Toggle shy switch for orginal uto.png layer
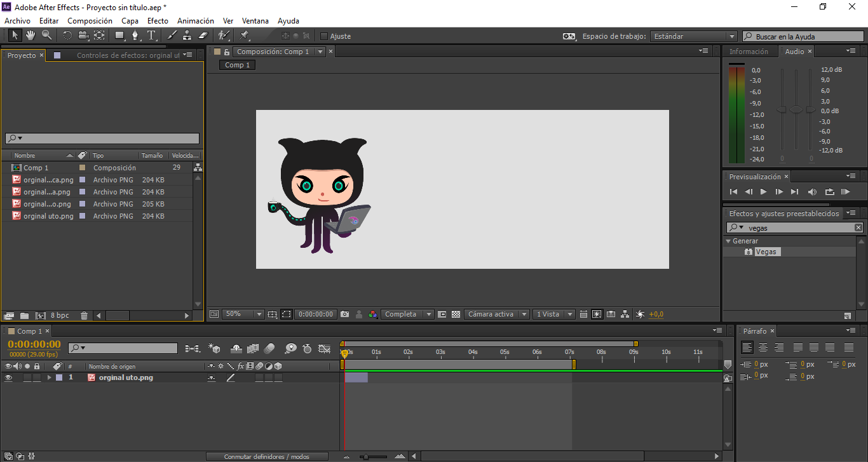Screen dimensions: 868x462 211,377
